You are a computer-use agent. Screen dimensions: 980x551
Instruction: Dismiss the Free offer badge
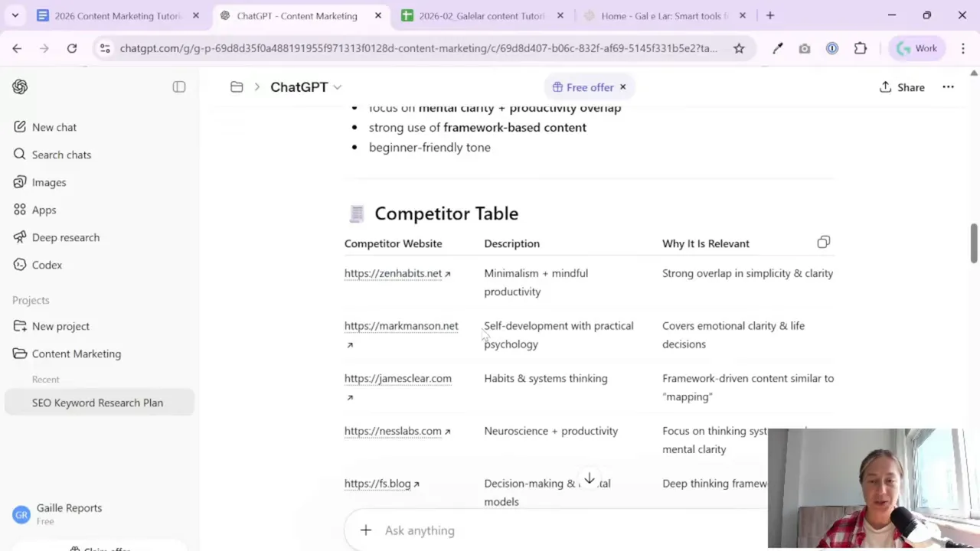coord(622,87)
